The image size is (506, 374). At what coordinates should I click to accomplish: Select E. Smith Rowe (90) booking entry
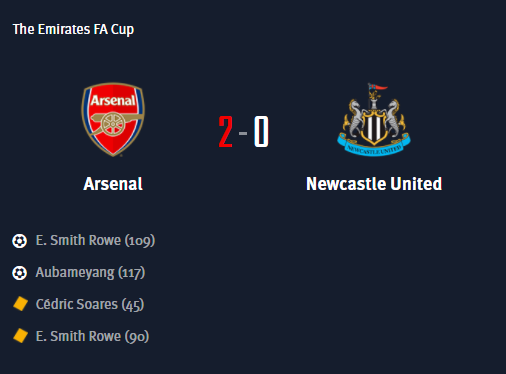click(92, 336)
